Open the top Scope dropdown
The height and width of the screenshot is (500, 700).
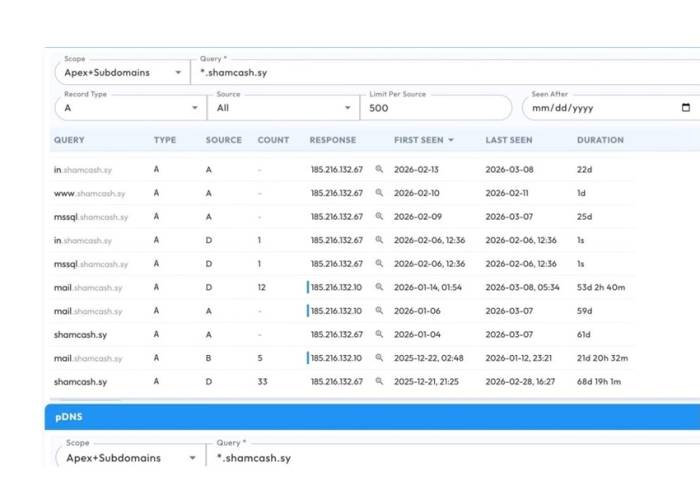(122, 73)
